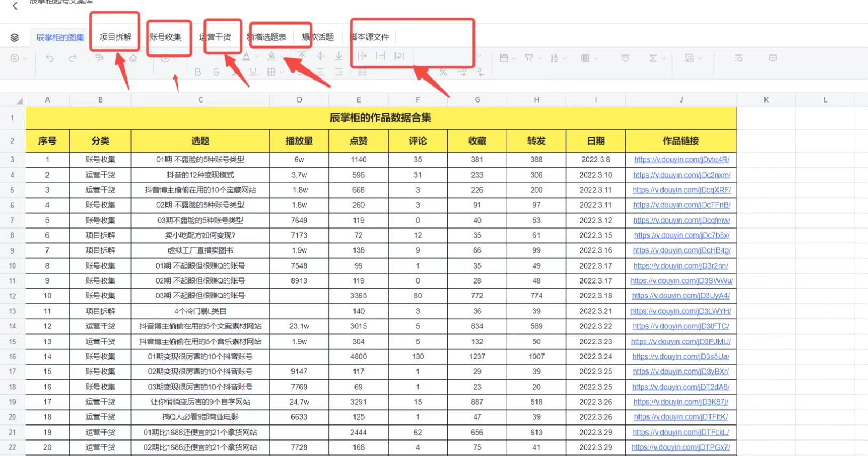This screenshot has width=868, height=456.
Task: Open link https://v.douyin.com/jDc2nxm/
Action: click(x=682, y=175)
